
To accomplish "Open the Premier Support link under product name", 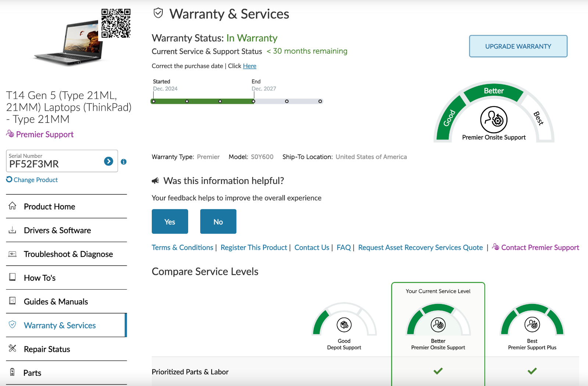I will click(45, 134).
